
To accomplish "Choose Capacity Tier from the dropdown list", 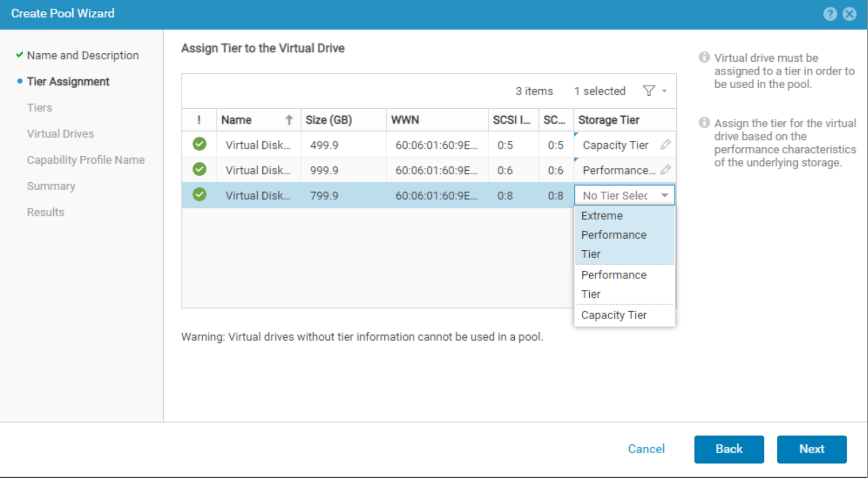I will [625, 315].
